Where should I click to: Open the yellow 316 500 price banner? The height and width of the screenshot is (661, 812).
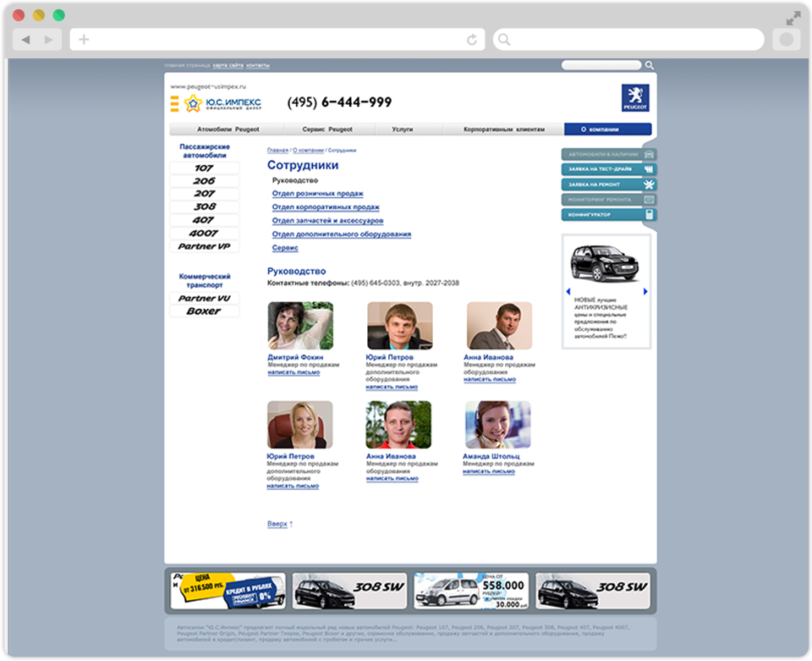(x=228, y=591)
